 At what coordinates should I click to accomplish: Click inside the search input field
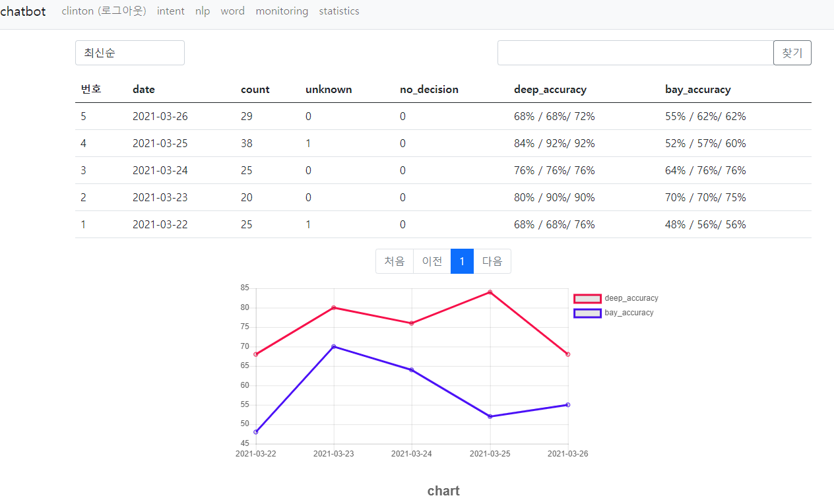click(633, 53)
